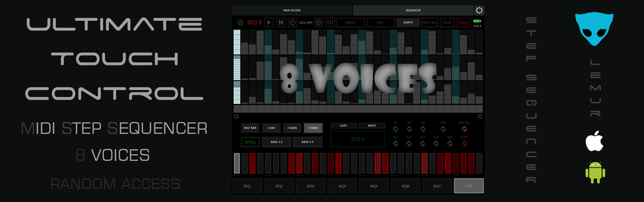Viewport: 644px width, 202px height.
Task: Hit the PANIC button
Action: pyautogui.click(x=447, y=23)
